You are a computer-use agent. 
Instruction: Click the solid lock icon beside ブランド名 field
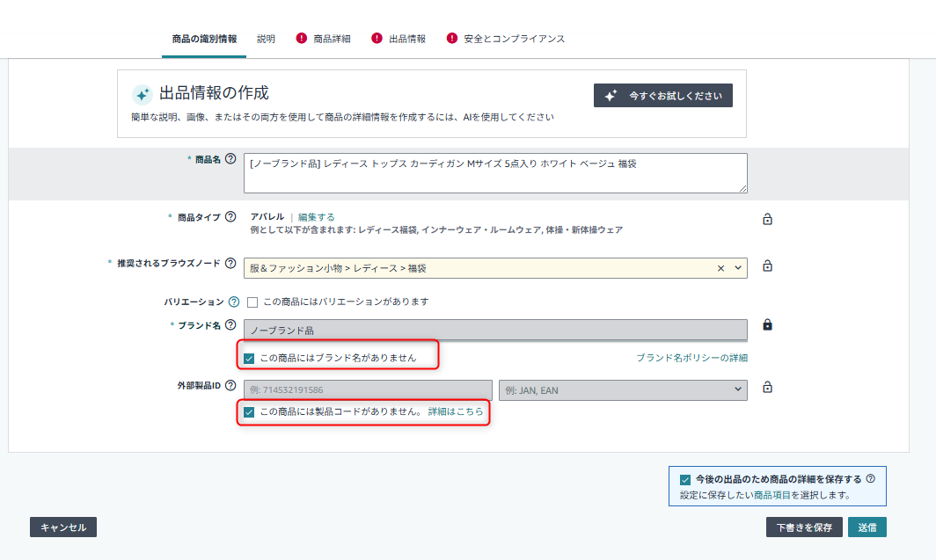(767, 325)
